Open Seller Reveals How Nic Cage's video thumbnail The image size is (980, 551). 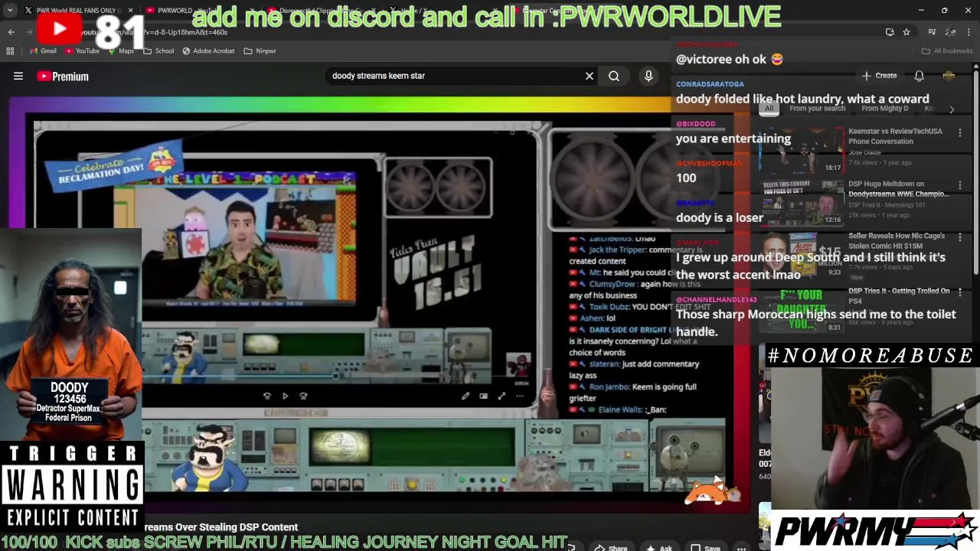(801, 256)
